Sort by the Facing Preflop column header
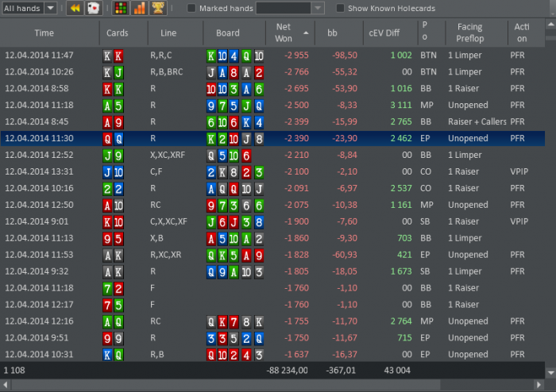The image size is (556, 392). tap(477, 33)
